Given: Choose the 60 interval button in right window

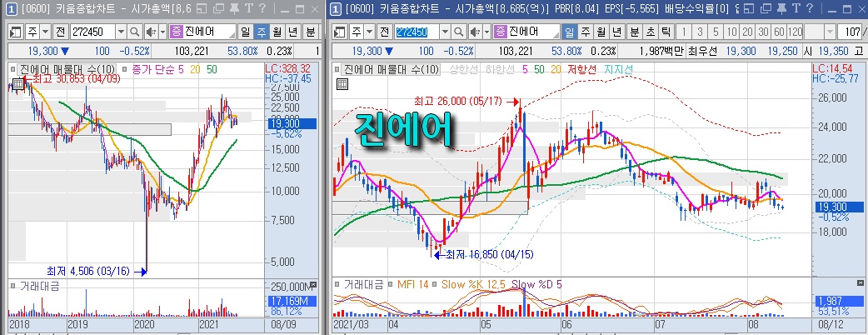Looking at the screenshot, I should [x=779, y=32].
